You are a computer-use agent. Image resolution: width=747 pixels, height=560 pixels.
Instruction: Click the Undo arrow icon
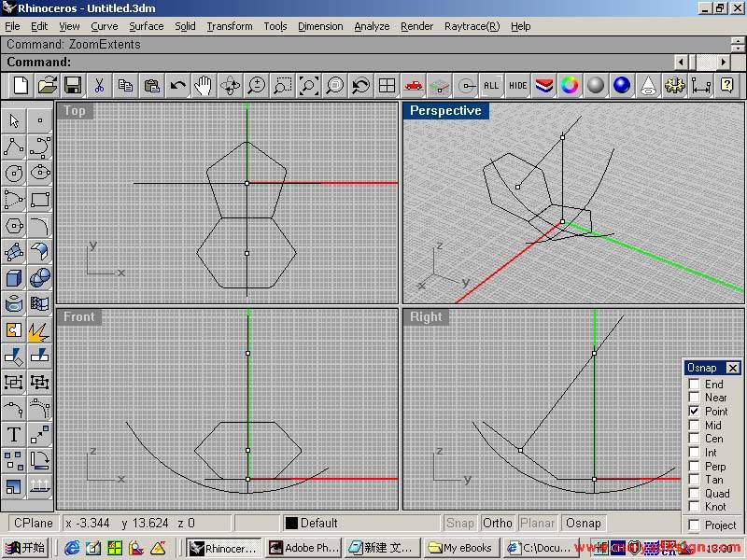click(x=177, y=86)
